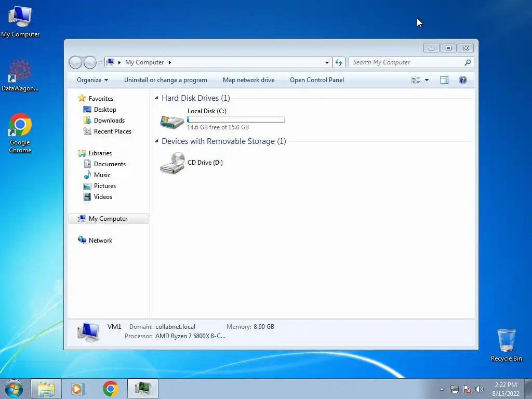532x399 pixels.
Task: Click the arrow after My Computer breadcrumb
Action: pos(170,62)
